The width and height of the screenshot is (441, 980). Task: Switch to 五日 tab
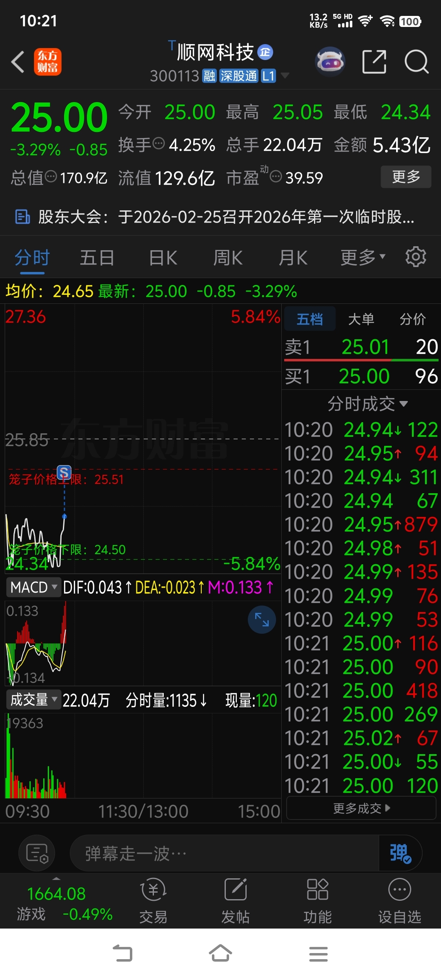click(97, 258)
